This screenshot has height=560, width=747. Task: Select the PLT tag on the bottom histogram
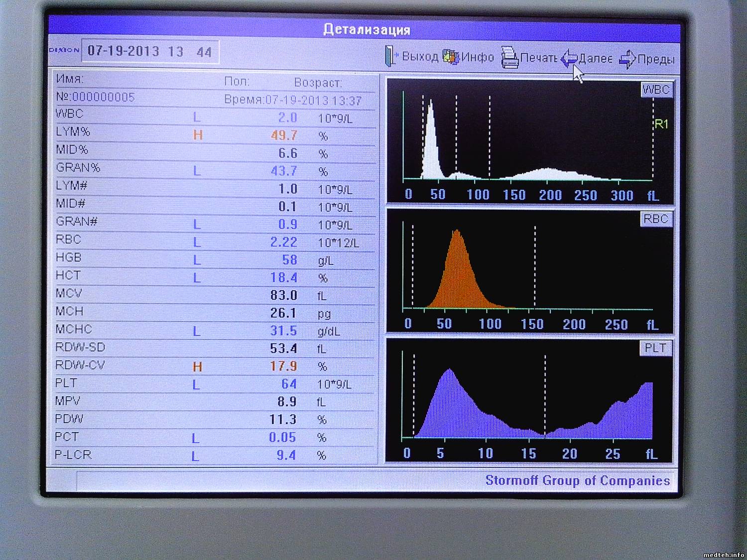655,348
